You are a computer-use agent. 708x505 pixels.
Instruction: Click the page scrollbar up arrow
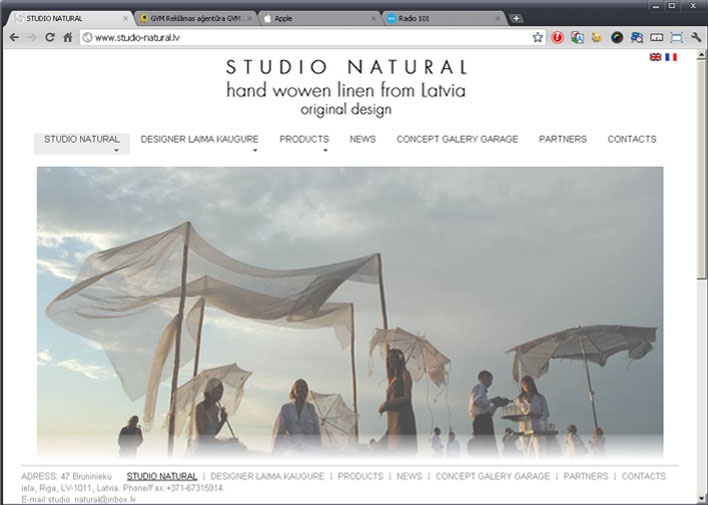701,56
